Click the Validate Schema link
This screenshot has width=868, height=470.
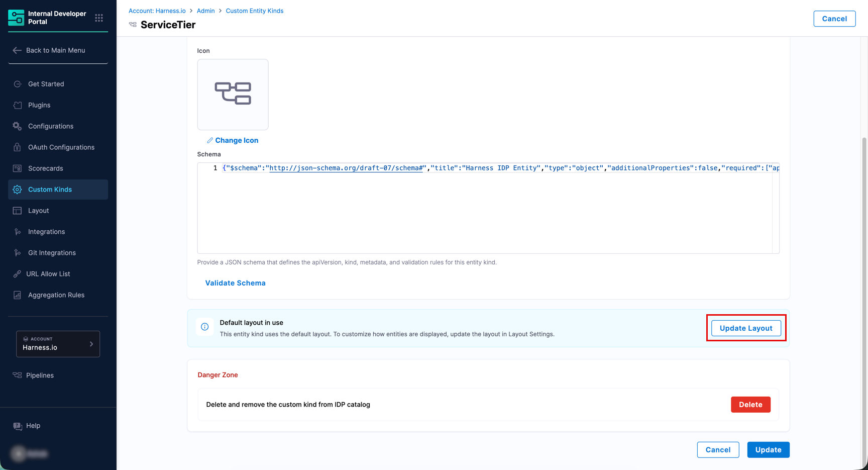(x=235, y=283)
